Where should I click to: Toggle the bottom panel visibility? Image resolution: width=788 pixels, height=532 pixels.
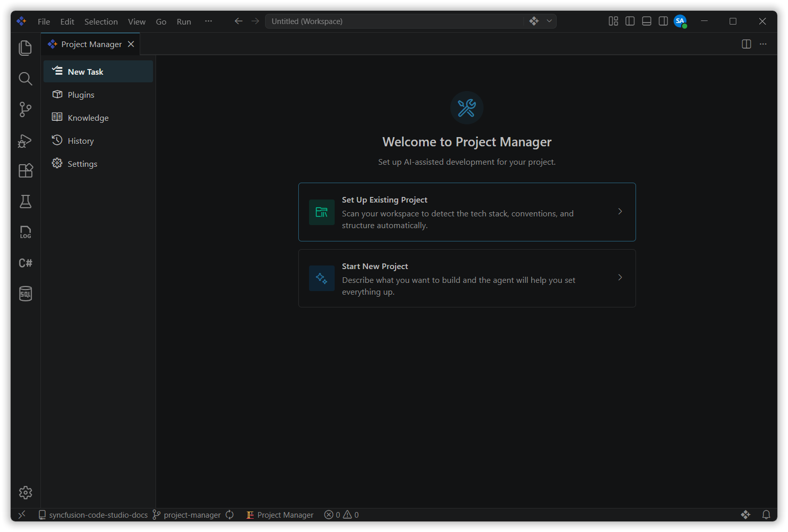point(647,21)
